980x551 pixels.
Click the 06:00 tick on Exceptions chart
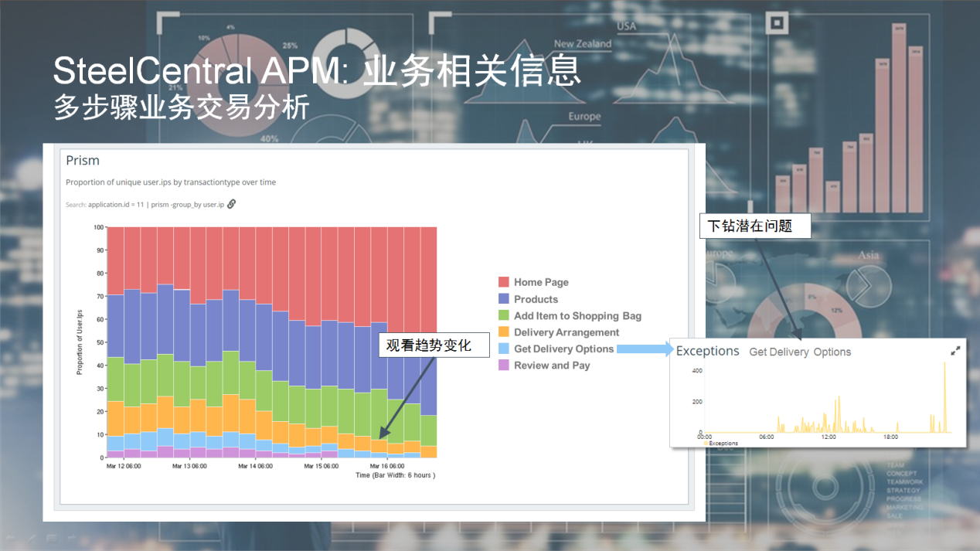[x=766, y=437]
